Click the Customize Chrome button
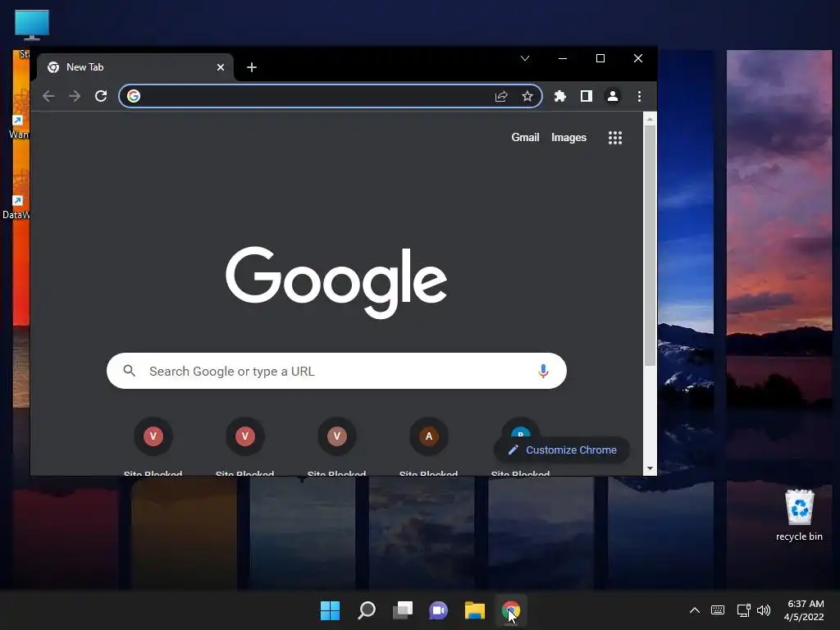Viewport: 840px width, 630px height. click(x=561, y=450)
